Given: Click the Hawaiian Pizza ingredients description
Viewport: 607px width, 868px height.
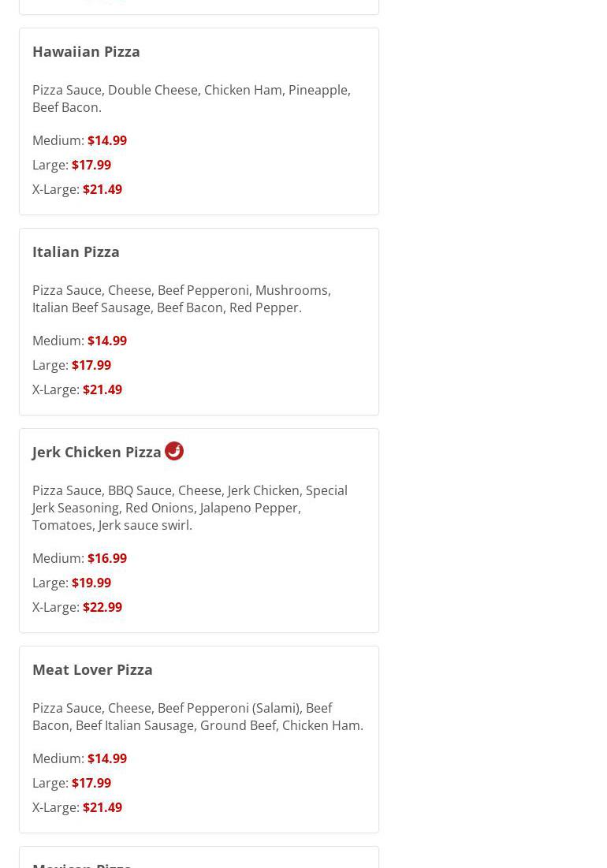Looking at the screenshot, I should point(192,99).
